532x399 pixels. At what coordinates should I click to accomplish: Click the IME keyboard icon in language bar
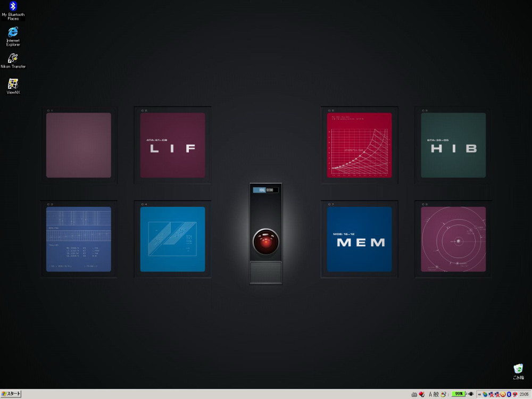tap(414, 394)
